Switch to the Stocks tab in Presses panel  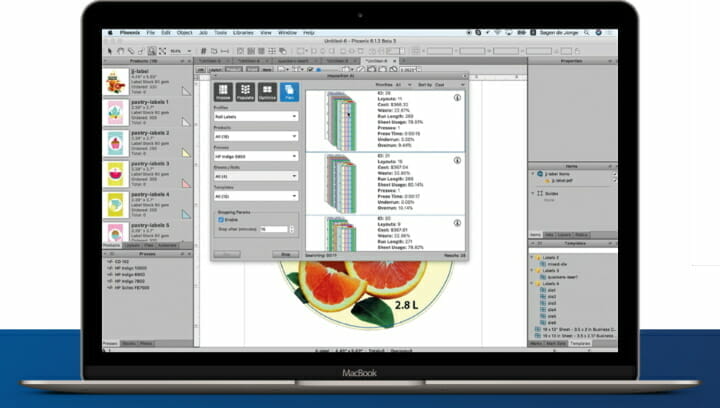tap(129, 343)
